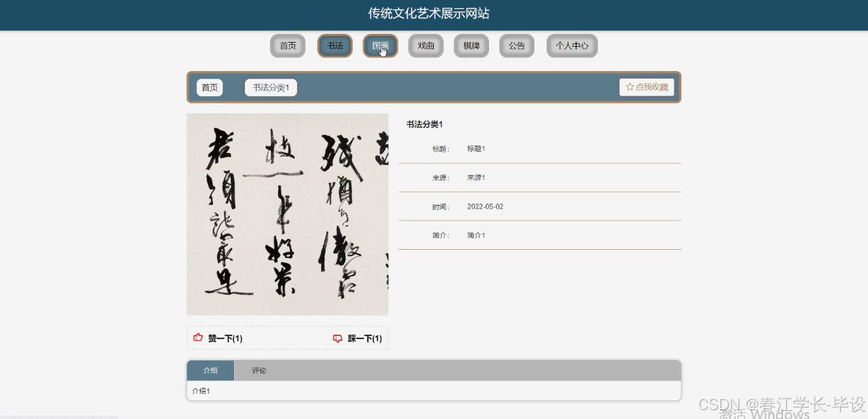Click the star icon on 点我收藏
868x419 pixels.
[629, 87]
